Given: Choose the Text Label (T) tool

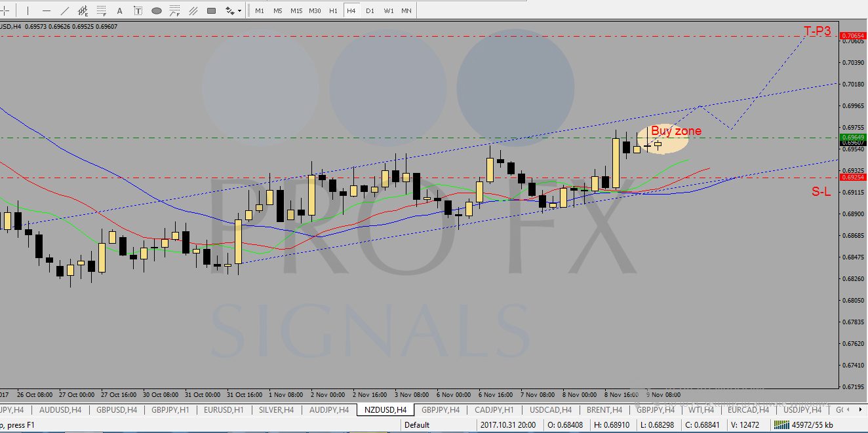Looking at the screenshot, I should (138, 10).
